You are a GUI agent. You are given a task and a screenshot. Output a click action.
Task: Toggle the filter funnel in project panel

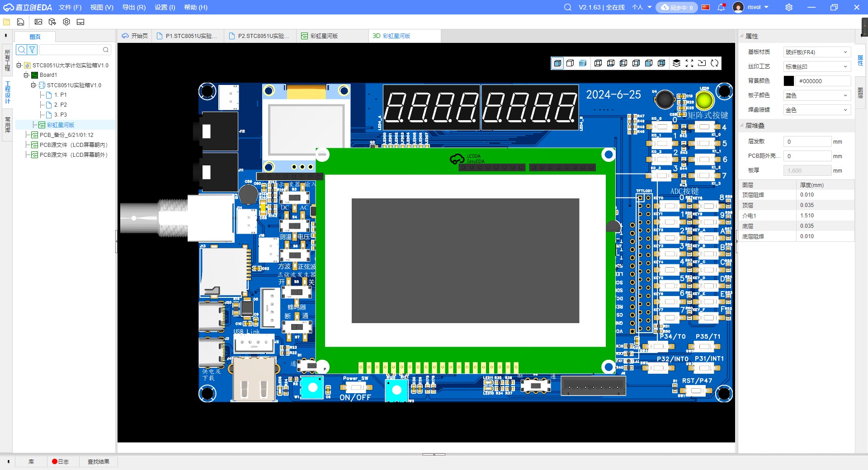[x=33, y=50]
